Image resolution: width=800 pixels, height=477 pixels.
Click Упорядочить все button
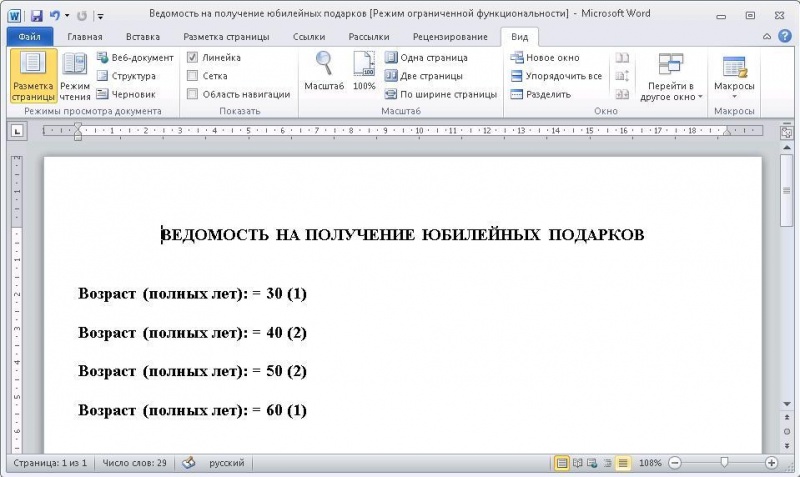point(556,76)
